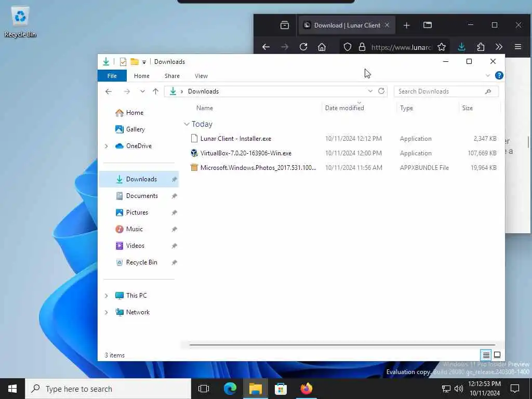Screen dimensions: 532x399
Task: Launch Microsoft Edge from taskbar
Action: tap(230, 389)
